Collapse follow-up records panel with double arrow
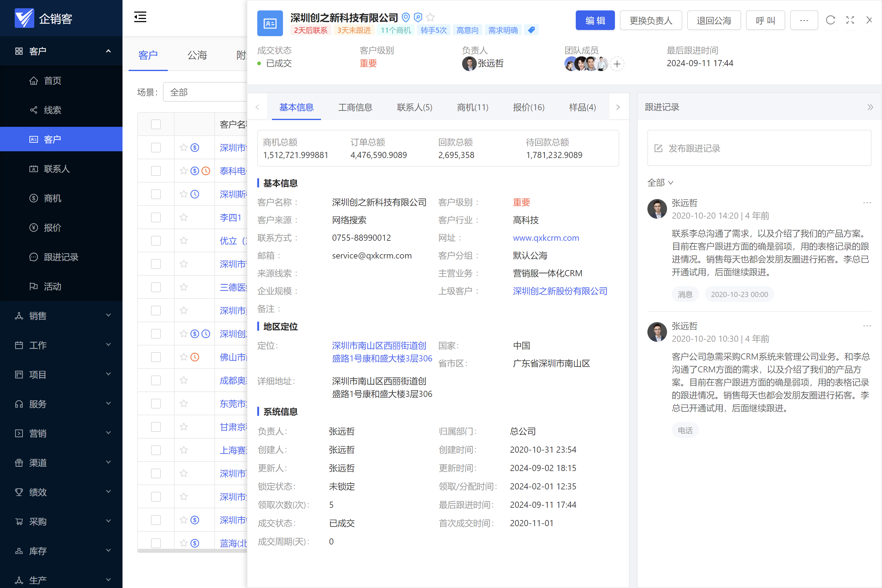 coord(870,107)
